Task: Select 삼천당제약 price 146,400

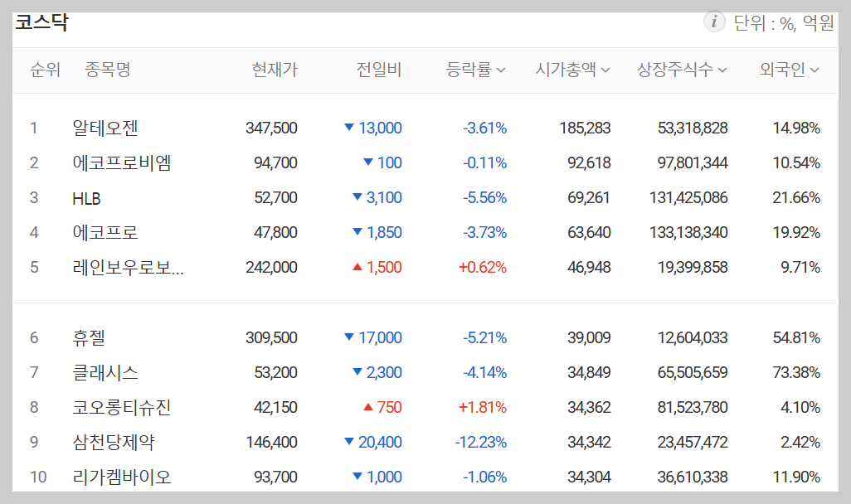Action: [271, 442]
